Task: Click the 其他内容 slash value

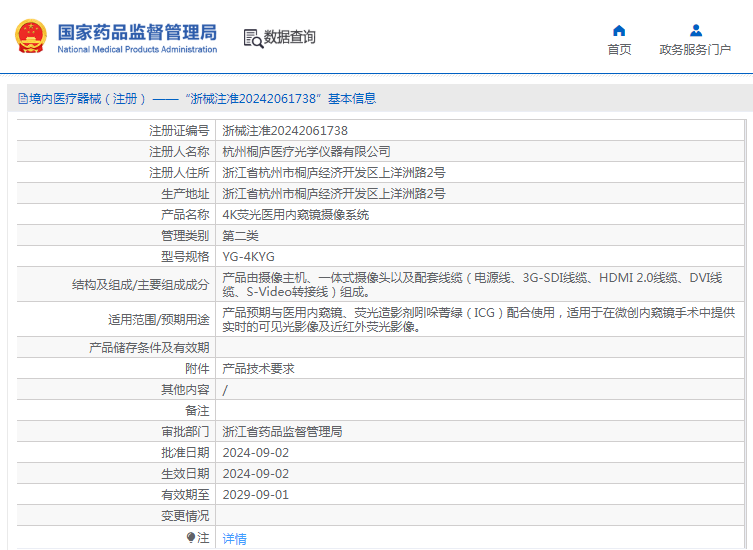Action: click(225, 390)
